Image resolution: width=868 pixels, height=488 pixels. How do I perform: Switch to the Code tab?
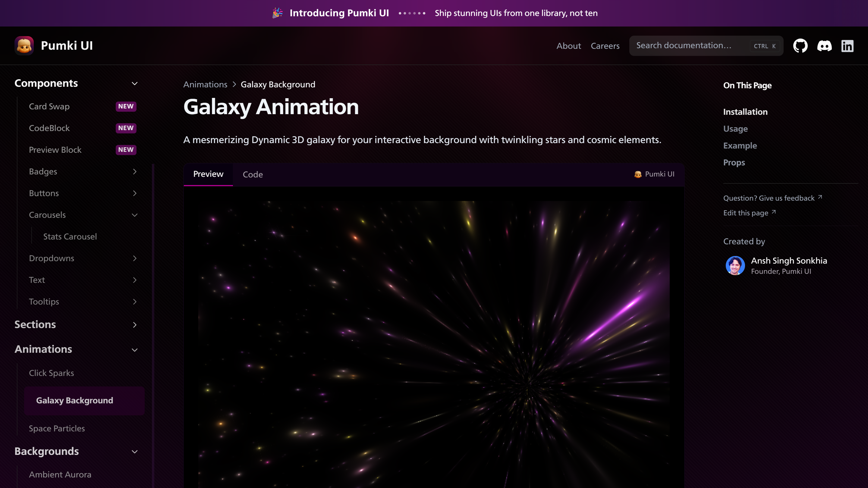coord(253,174)
